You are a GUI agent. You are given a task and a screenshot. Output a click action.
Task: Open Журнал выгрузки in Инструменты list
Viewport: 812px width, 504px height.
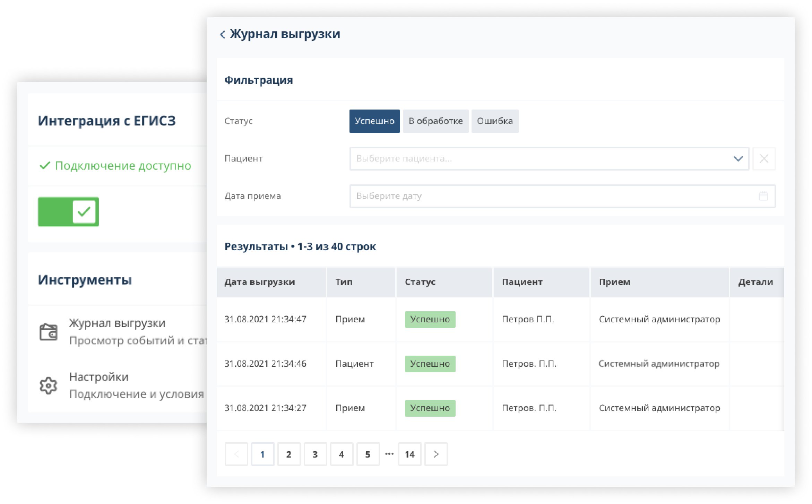117,323
